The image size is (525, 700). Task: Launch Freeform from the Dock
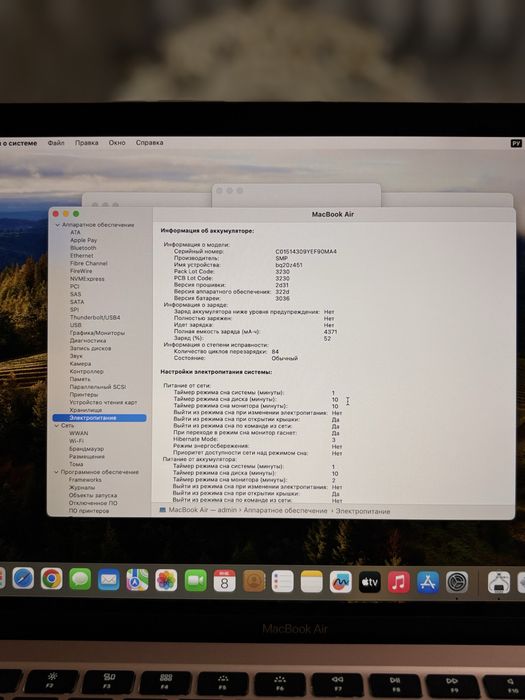(341, 582)
